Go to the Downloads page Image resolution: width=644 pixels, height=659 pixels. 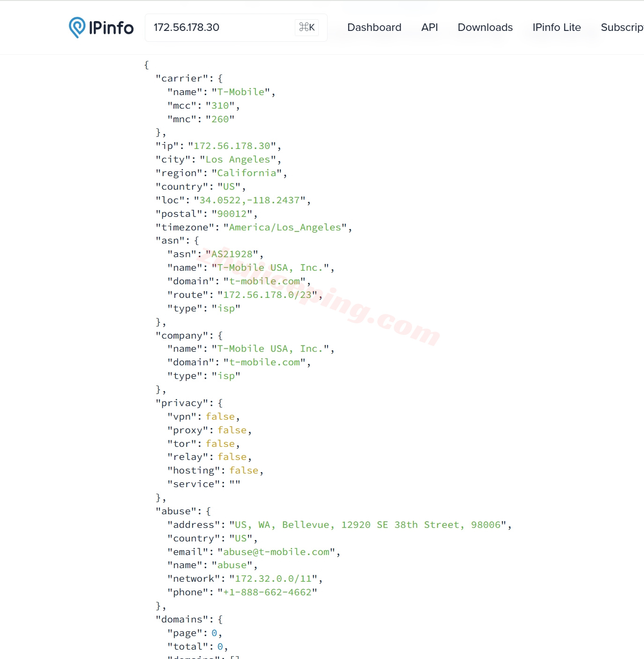(x=485, y=27)
